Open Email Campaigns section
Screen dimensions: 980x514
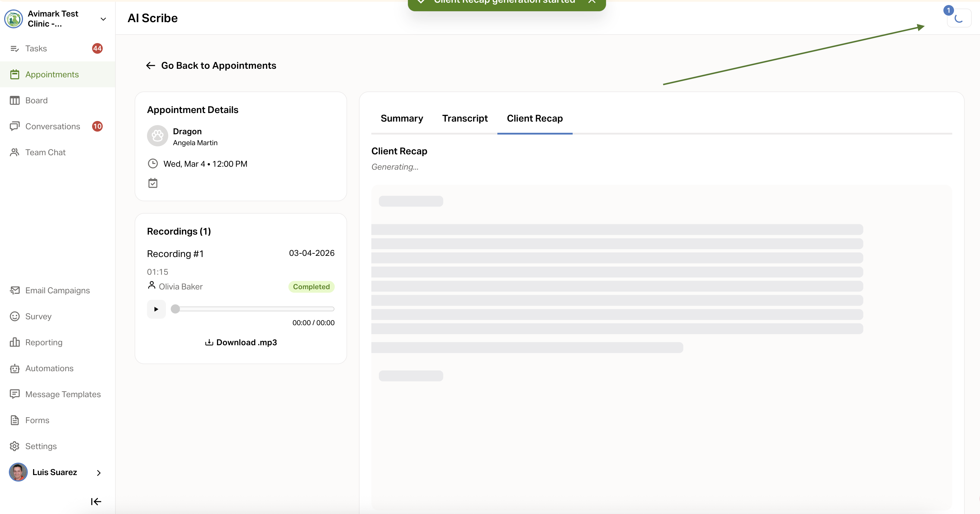click(58, 290)
